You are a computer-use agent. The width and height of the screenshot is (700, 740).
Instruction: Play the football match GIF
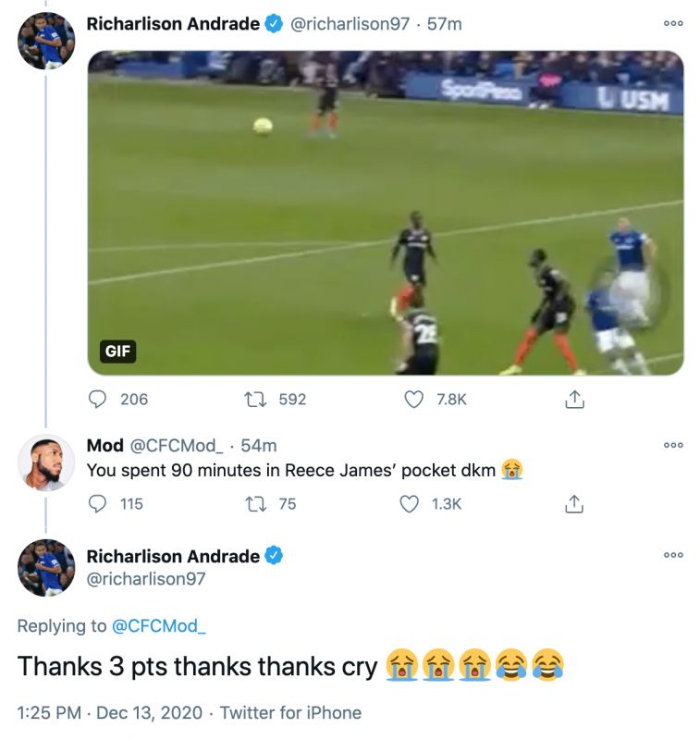click(x=386, y=213)
